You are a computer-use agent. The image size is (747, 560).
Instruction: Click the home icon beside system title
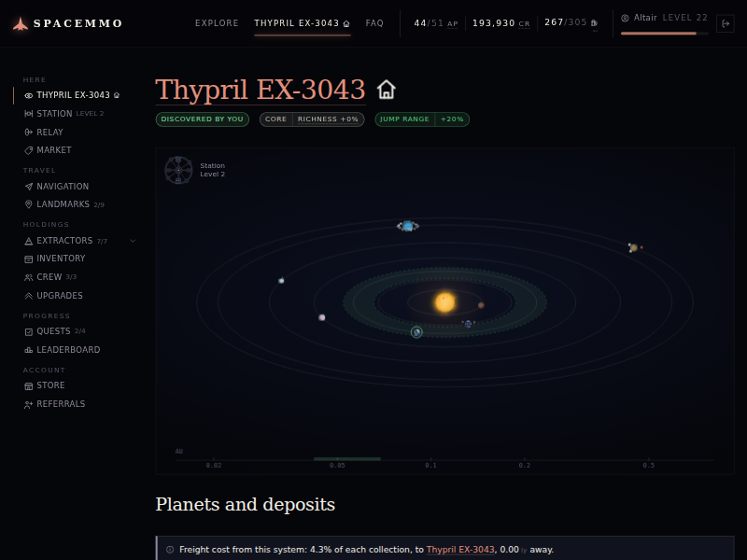coord(387,90)
